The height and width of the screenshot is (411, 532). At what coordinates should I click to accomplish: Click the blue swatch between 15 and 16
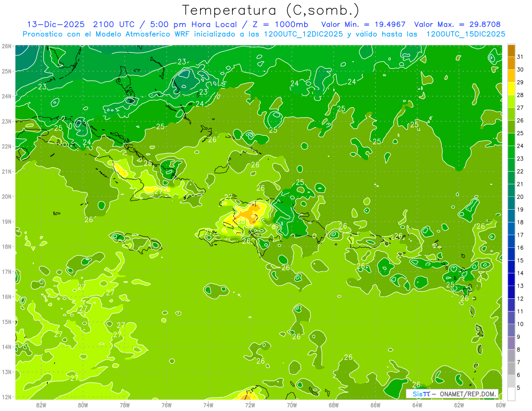(x=512, y=254)
